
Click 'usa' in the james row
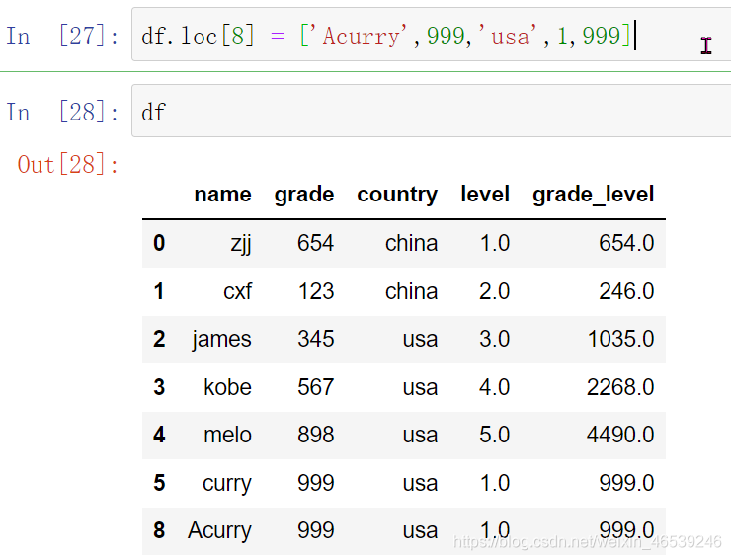click(x=421, y=340)
